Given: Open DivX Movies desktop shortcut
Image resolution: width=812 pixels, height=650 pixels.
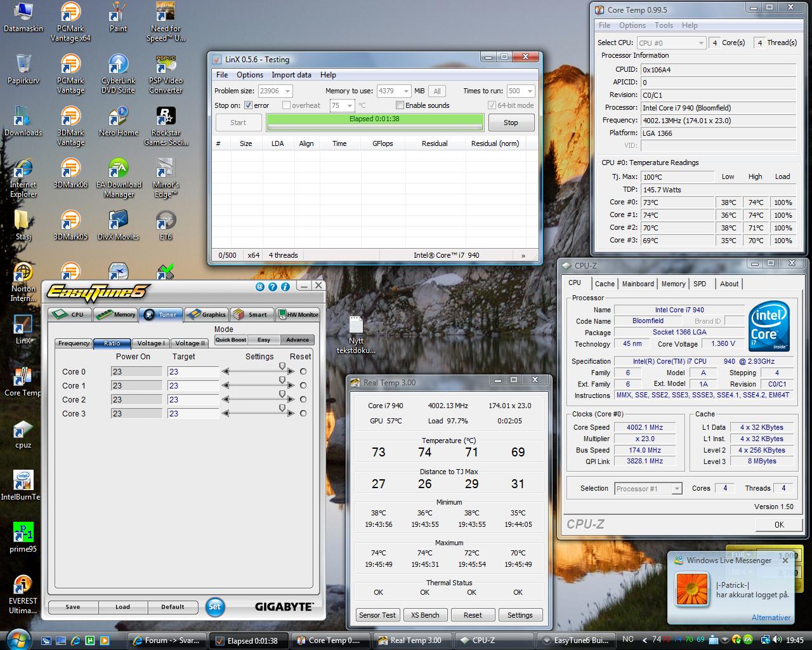Looking at the screenshot, I should [x=118, y=225].
